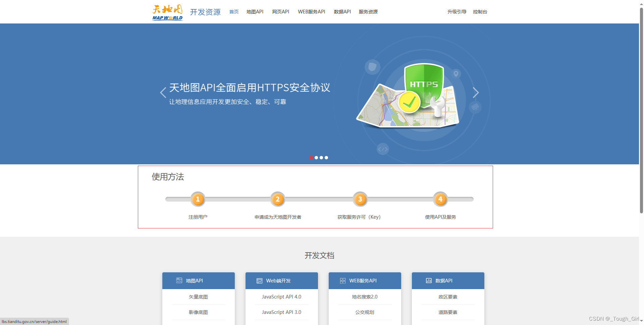Viewport: 644px width, 325px height.
Task: Click 获取服务许可 (Key) step label
Action: point(359,217)
